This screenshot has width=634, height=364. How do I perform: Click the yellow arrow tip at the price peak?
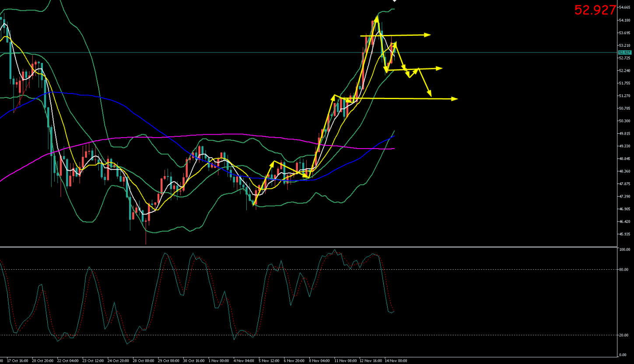[x=376, y=17]
